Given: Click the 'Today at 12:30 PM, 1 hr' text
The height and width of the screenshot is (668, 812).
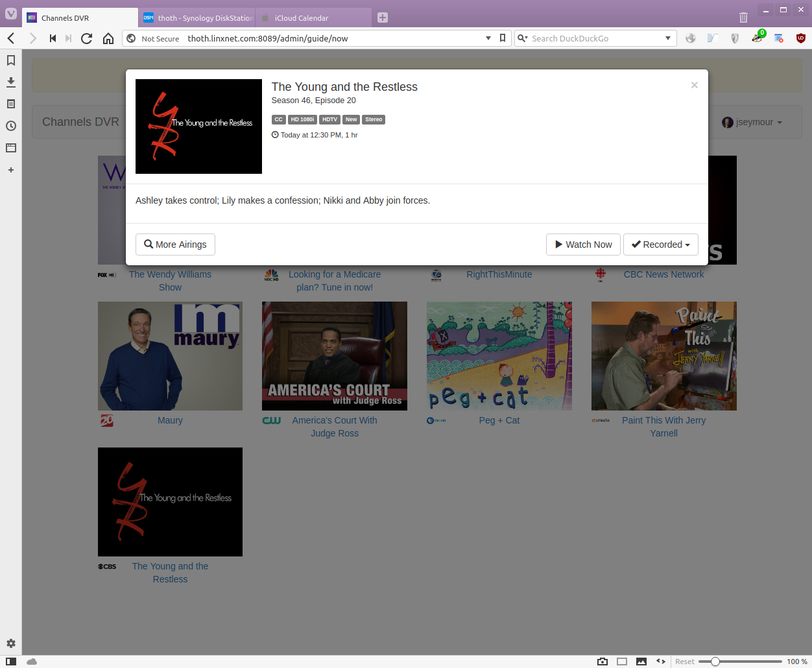Looking at the screenshot, I should [319, 135].
